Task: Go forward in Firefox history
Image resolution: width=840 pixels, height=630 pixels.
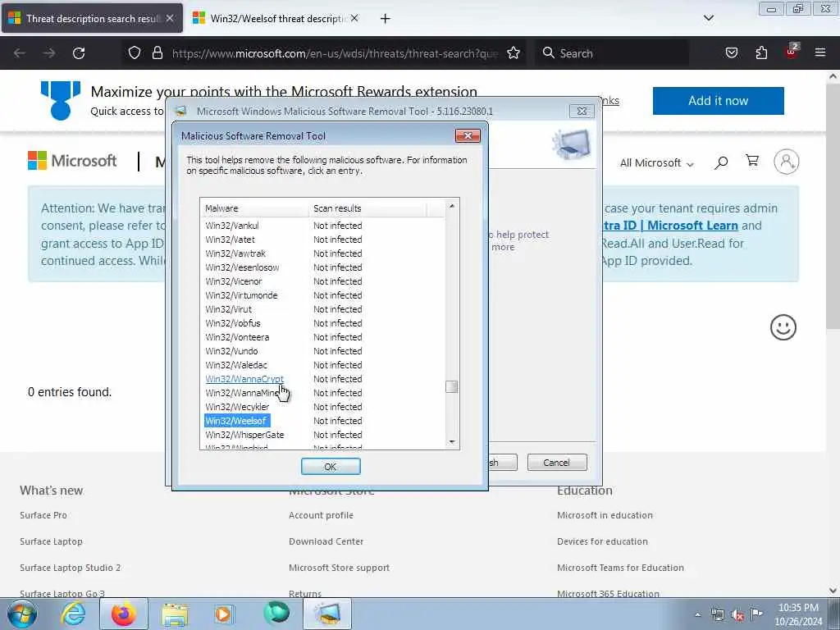Action: [49, 53]
